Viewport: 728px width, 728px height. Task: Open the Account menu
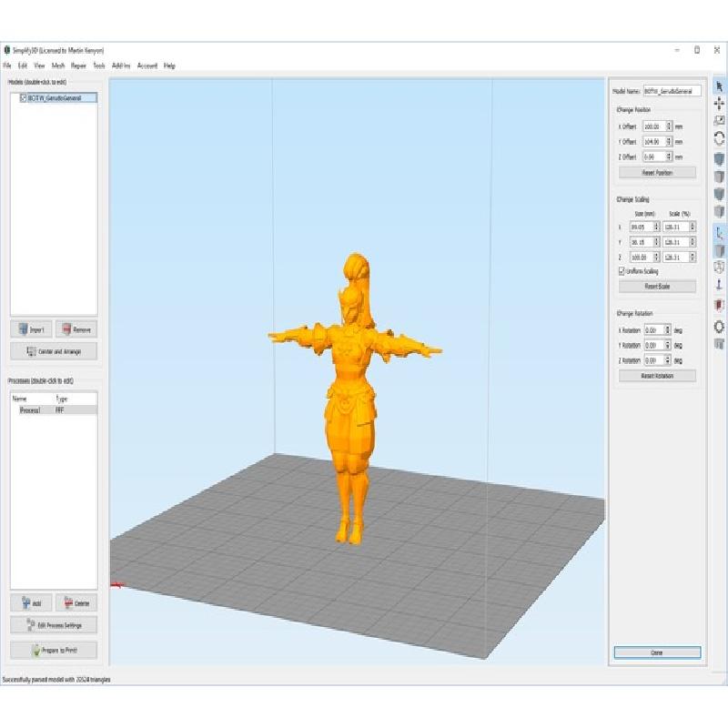(147, 66)
